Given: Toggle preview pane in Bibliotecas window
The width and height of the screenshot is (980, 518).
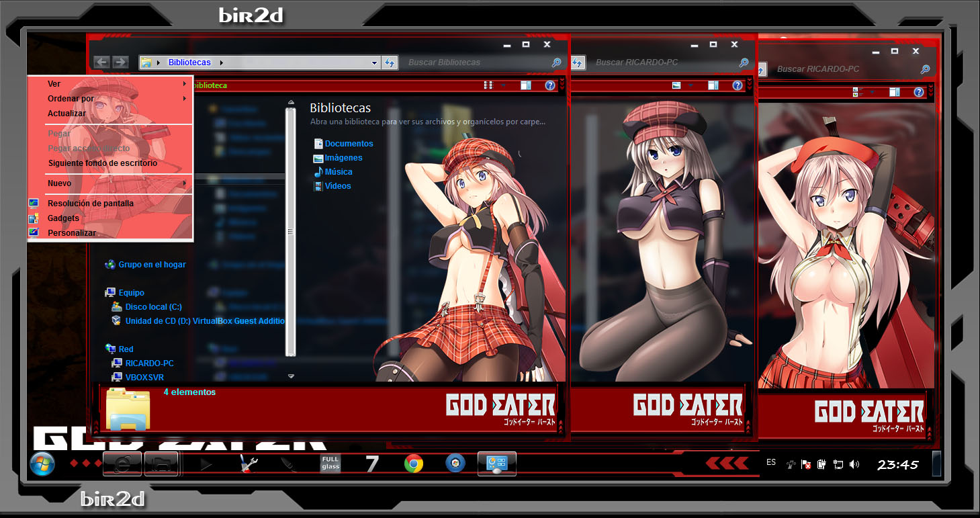Looking at the screenshot, I should click(x=525, y=85).
